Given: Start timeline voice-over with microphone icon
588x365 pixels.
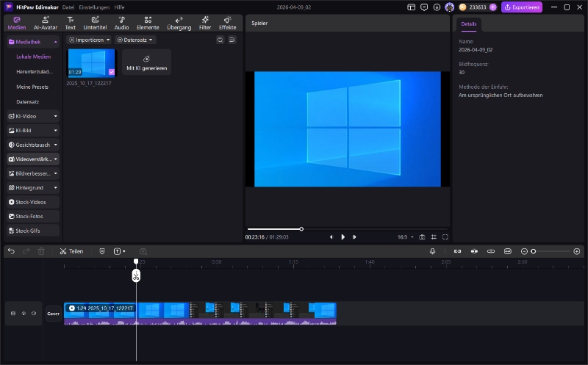Looking at the screenshot, I should (433, 251).
